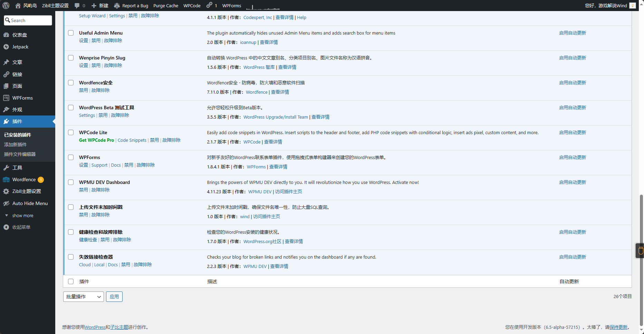
Task: Check the Wordfence安全 plugin checkbox
Action: click(71, 83)
